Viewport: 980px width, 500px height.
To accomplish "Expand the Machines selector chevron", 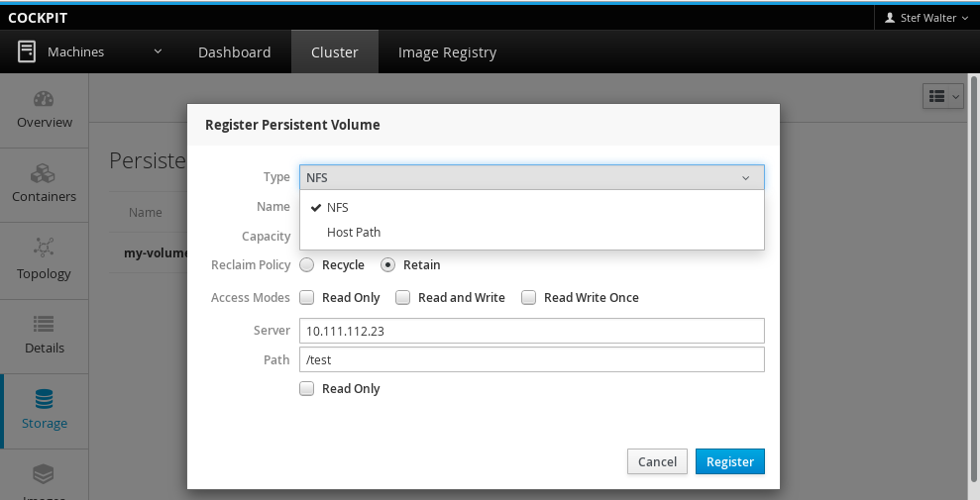I will coord(157,52).
